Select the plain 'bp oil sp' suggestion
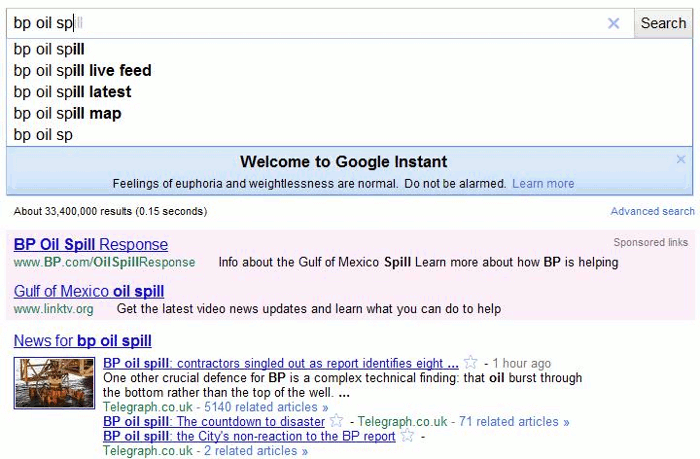Screen dimensions: 700x459 tap(349, 135)
